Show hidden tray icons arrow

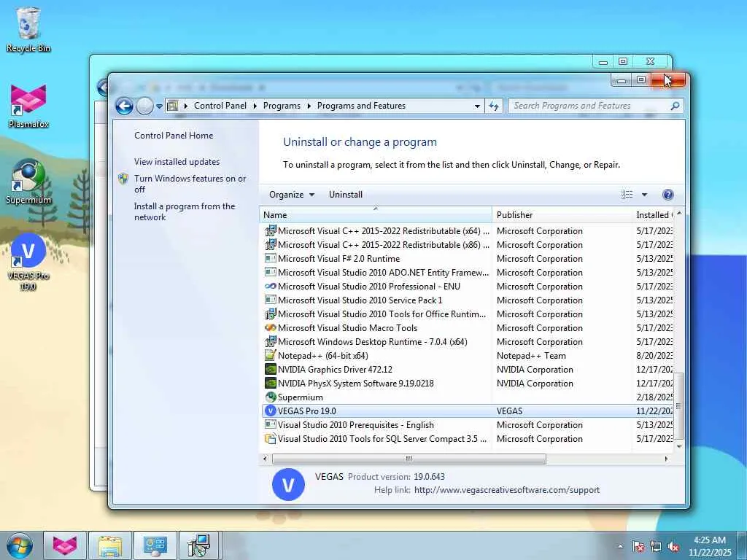pos(620,547)
